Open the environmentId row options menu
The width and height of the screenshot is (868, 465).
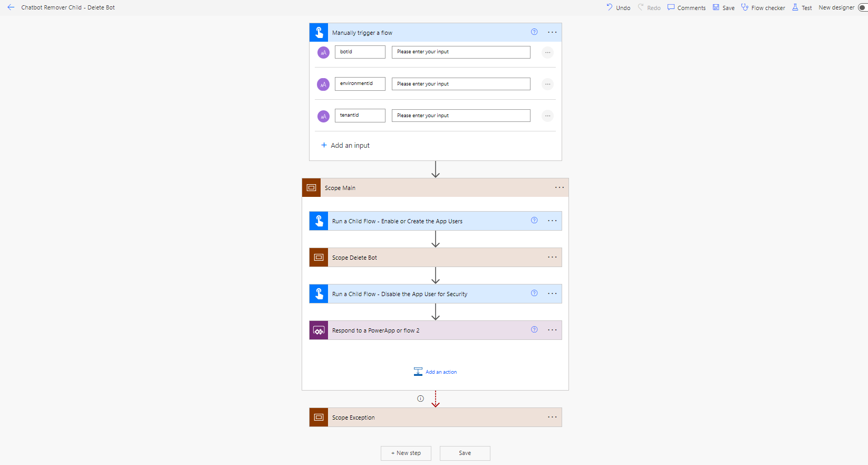click(548, 84)
